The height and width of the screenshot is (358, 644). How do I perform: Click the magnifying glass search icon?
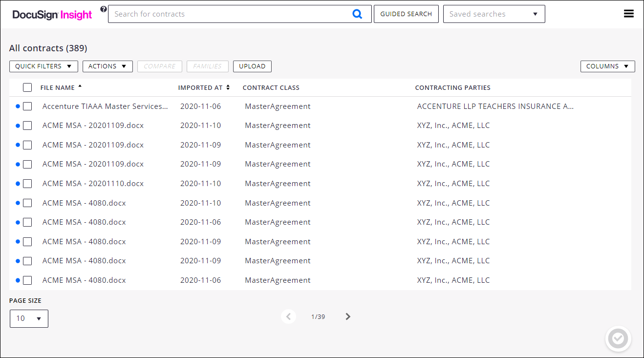[x=357, y=14]
